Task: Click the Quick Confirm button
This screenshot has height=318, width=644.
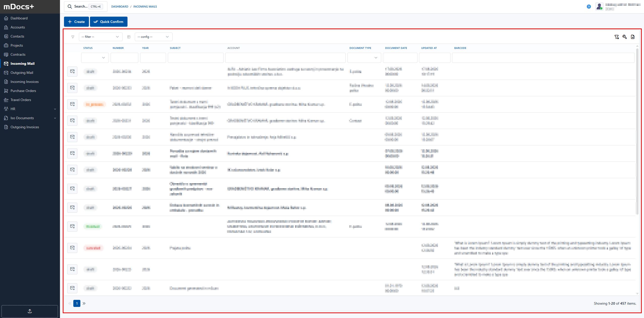Action: [x=109, y=22]
